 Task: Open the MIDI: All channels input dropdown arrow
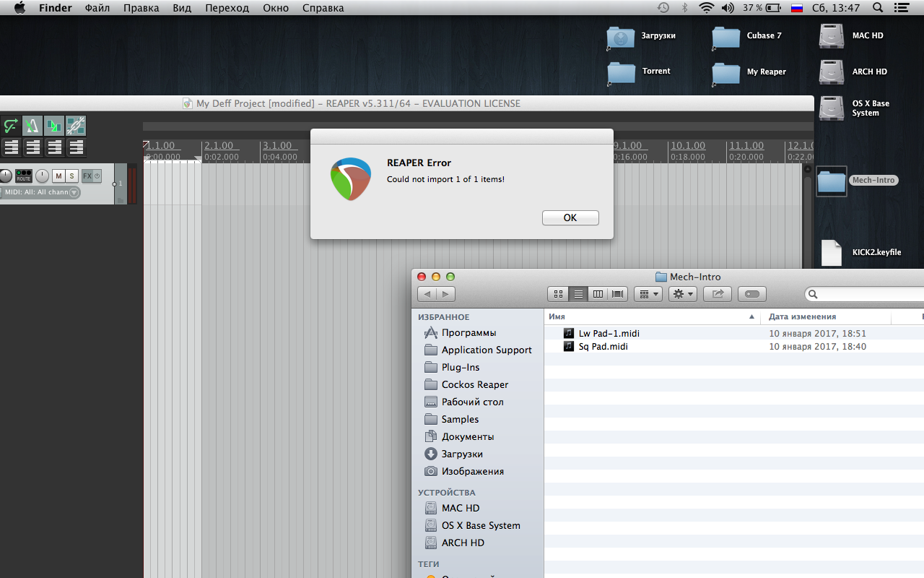click(74, 192)
